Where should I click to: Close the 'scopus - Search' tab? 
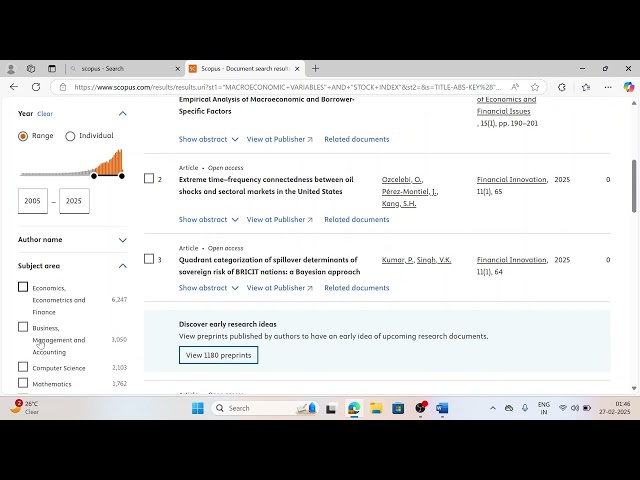[x=178, y=69]
